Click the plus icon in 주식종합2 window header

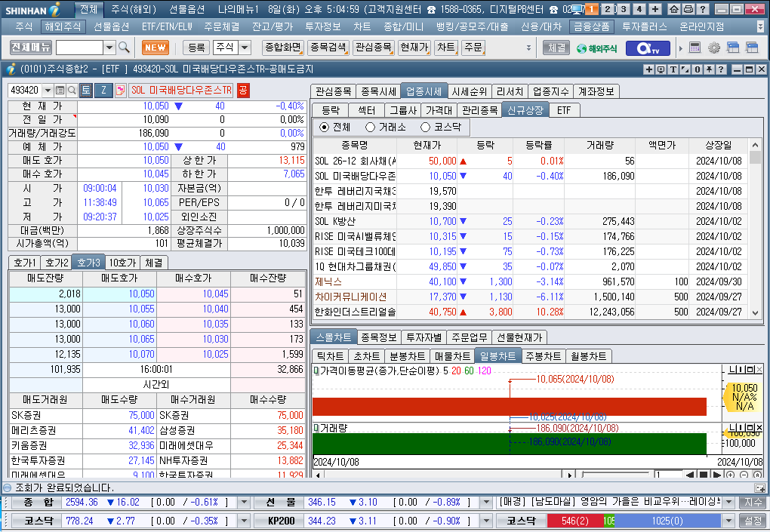pyautogui.click(x=649, y=69)
